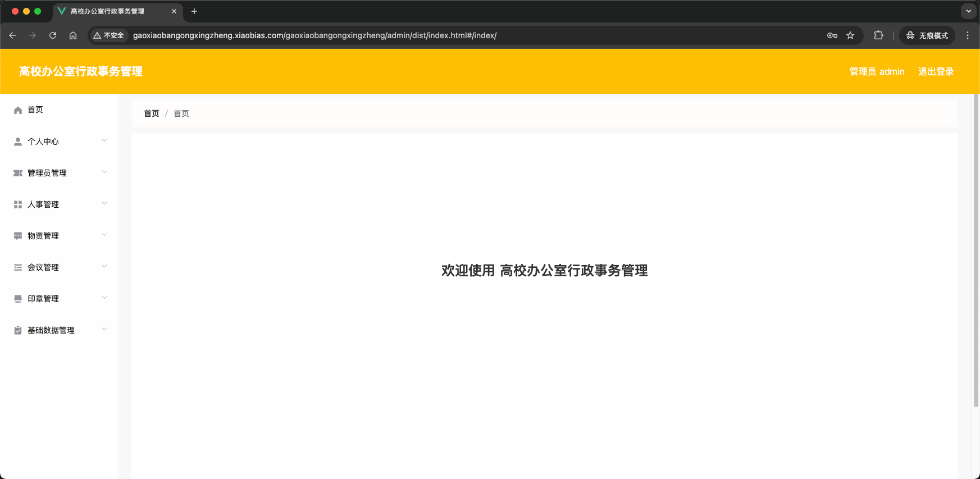Click the password key icon in the address bar
Screen dimensions: 980x479
(x=832, y=35)
